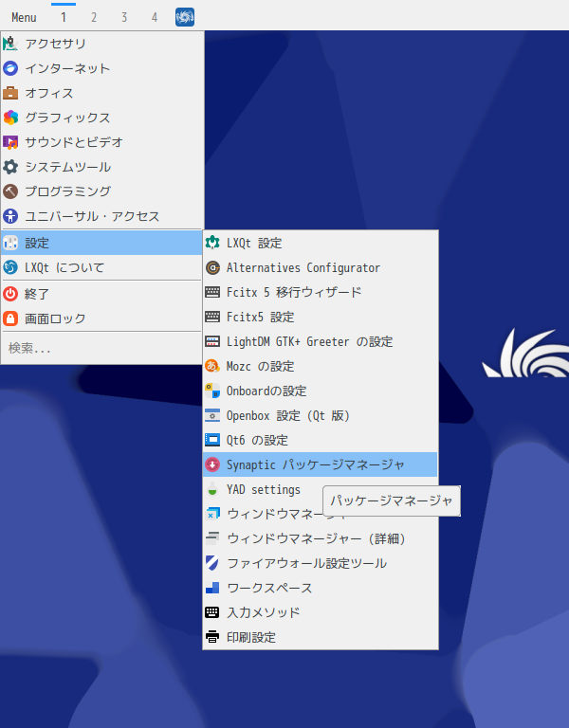Screen dimensions: 569x728
Task: Open LXQt 設定 icon
Action: tap(212, 243)
